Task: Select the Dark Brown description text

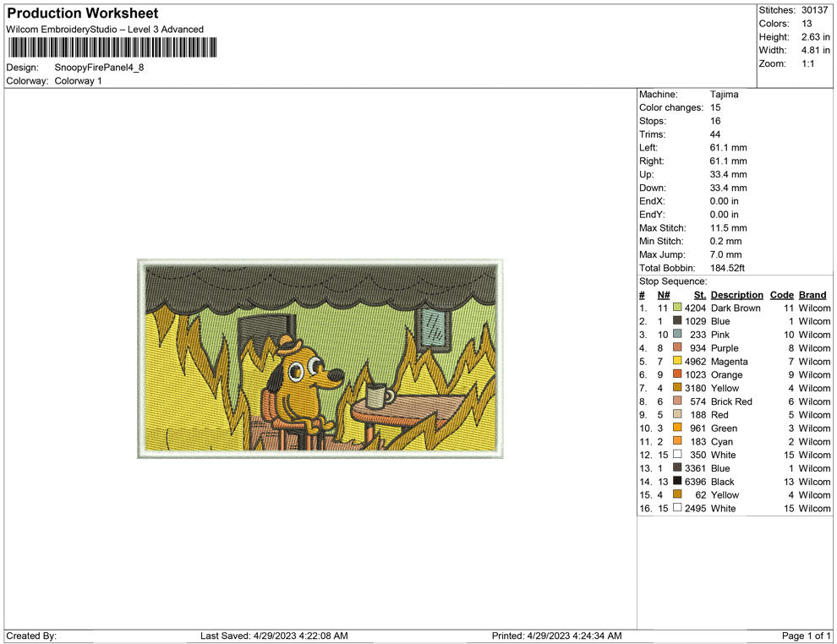Action: 736,308
